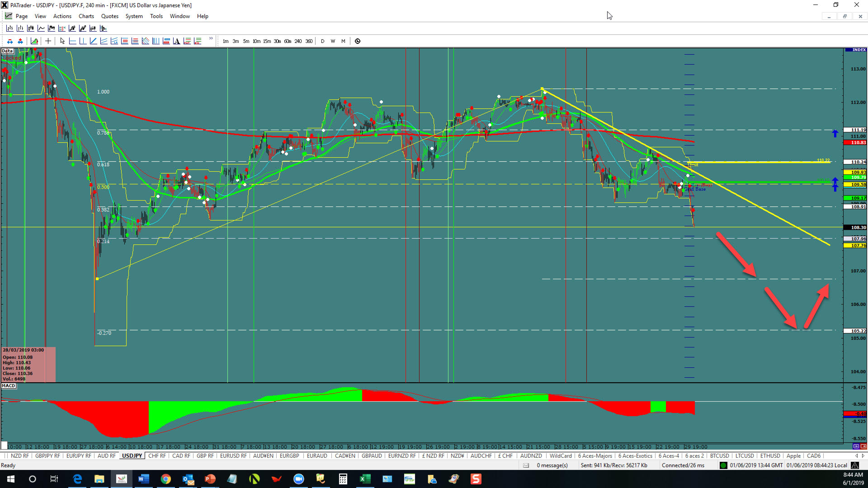Image resolution: width=868 pixels, height=488 pixels.
Task: Switch chart to 60m timeframe
Action: [288, 41]
